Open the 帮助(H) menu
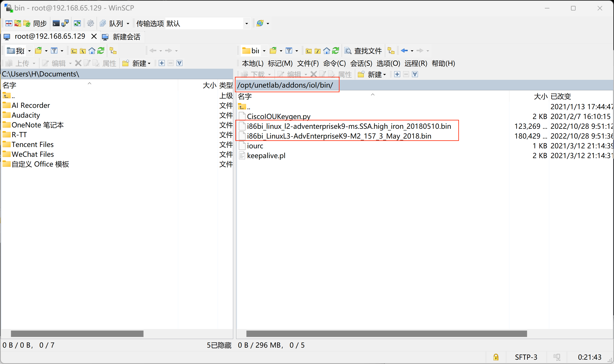614x364 pixels. point(443,63)
